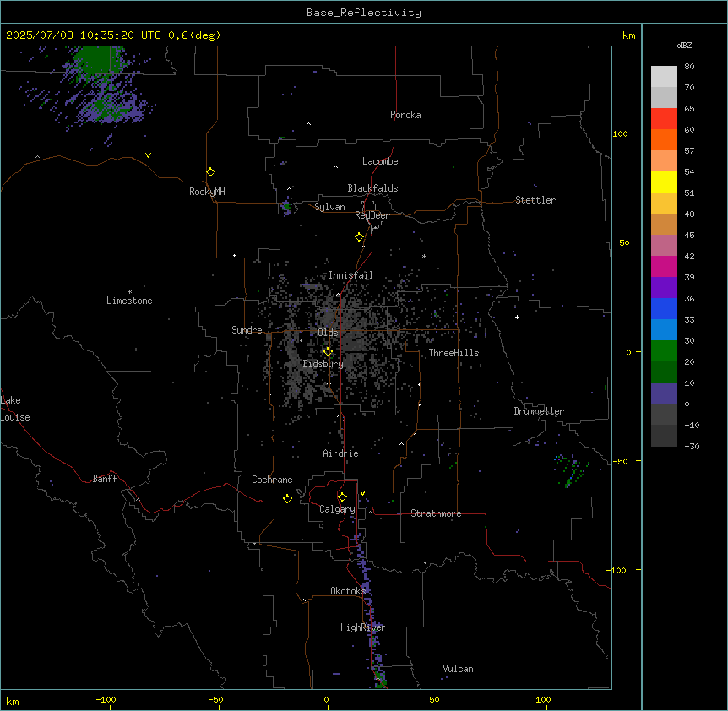Viewport: 728px width, 711px height.
Task: Select the Sundre label
Action: coord(247,330)
